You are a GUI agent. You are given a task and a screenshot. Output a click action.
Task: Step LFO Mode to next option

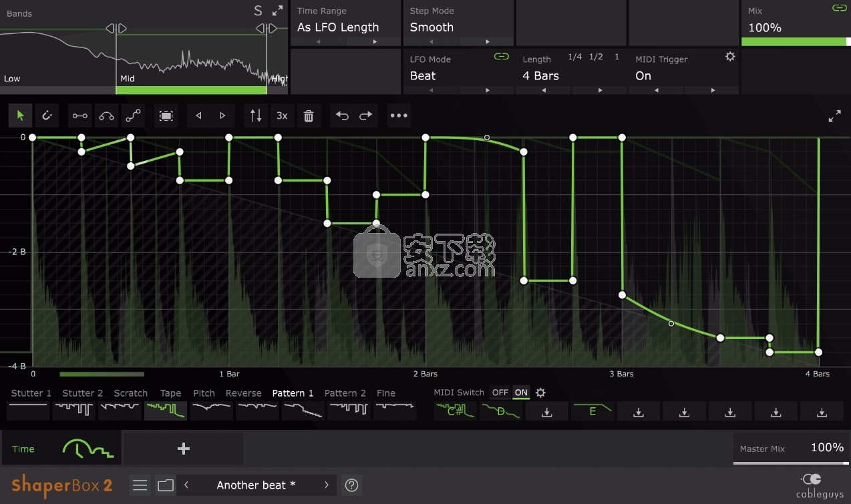[x=487, y=90]
